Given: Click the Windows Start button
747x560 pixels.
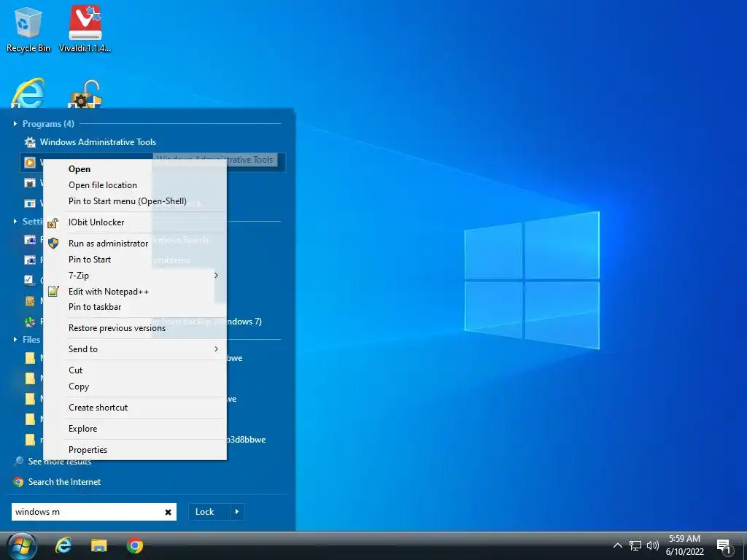Looking at the screenshot, I should (21, 545).
